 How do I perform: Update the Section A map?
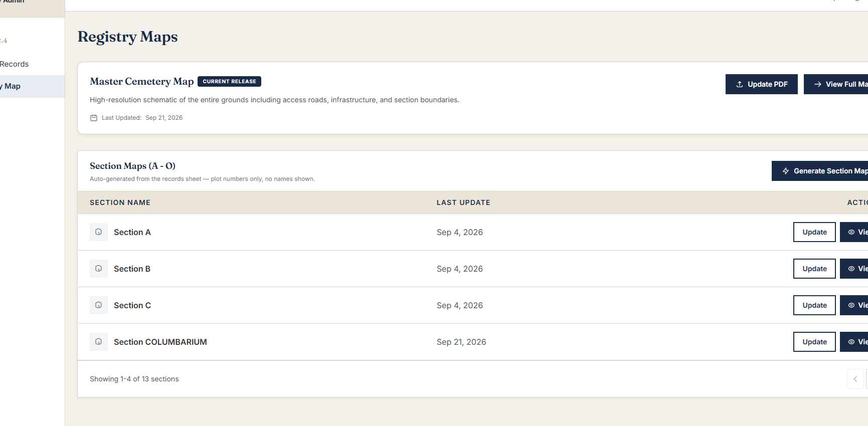click(814, 232)
